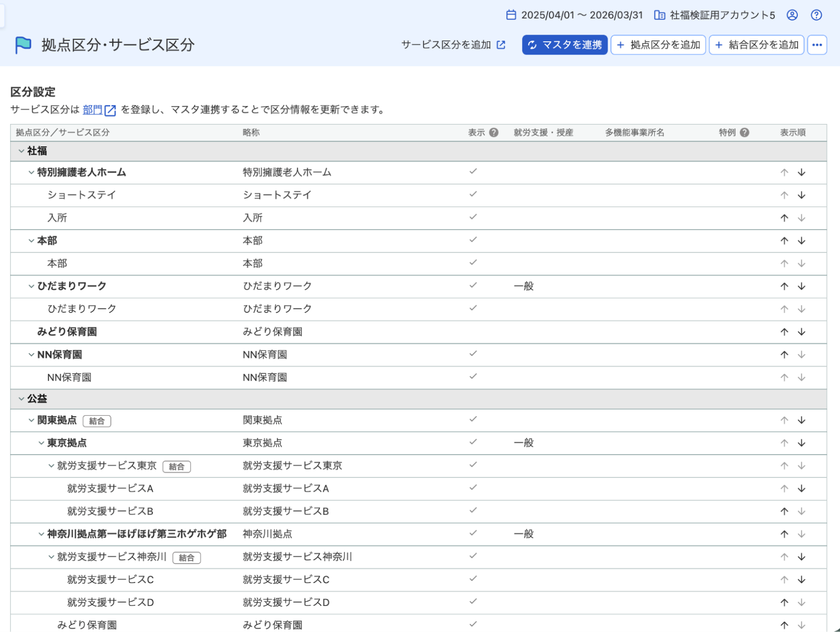Toggle display check for 東京拠点 row
Viewport: 840px width, 632px height.
click(473, 442)
